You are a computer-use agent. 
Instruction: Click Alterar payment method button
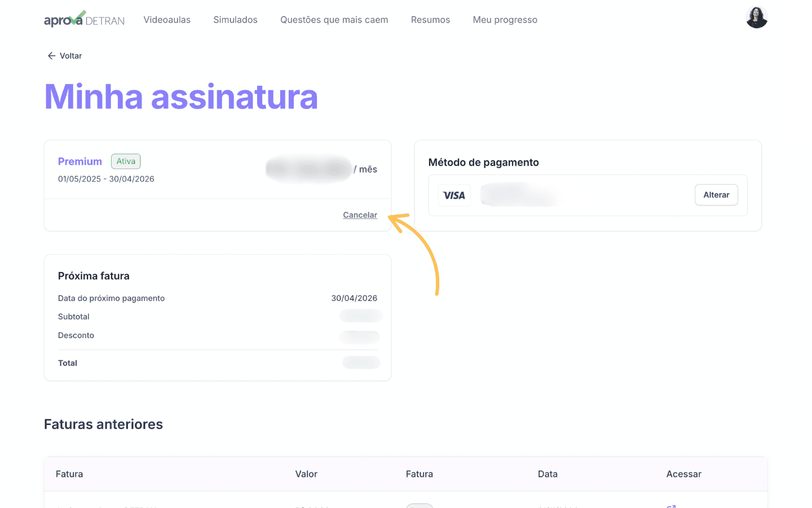click(716, 195)
